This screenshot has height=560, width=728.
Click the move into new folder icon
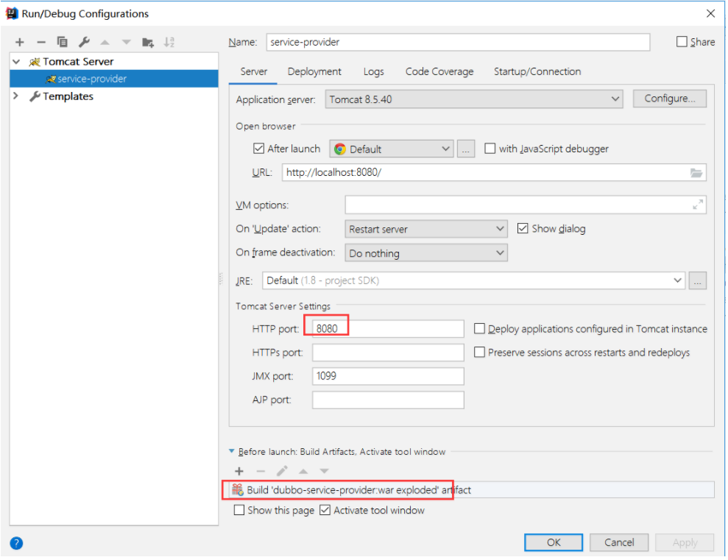[x=148, y=42]
